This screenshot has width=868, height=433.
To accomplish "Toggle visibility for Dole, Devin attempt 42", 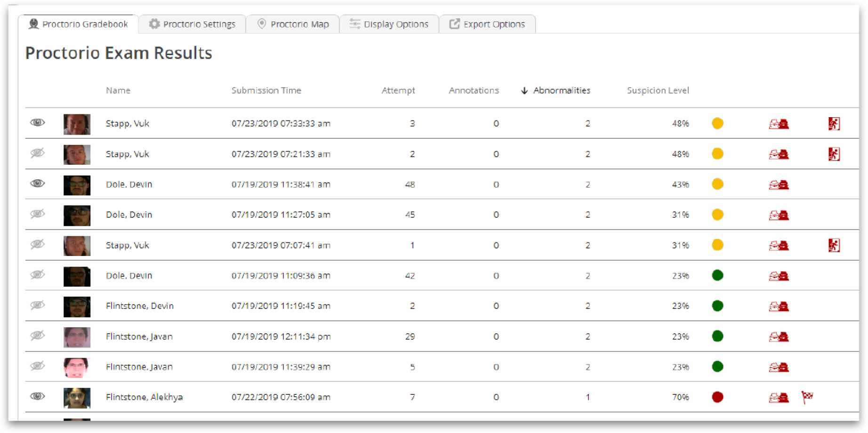I will click(38, 274).
